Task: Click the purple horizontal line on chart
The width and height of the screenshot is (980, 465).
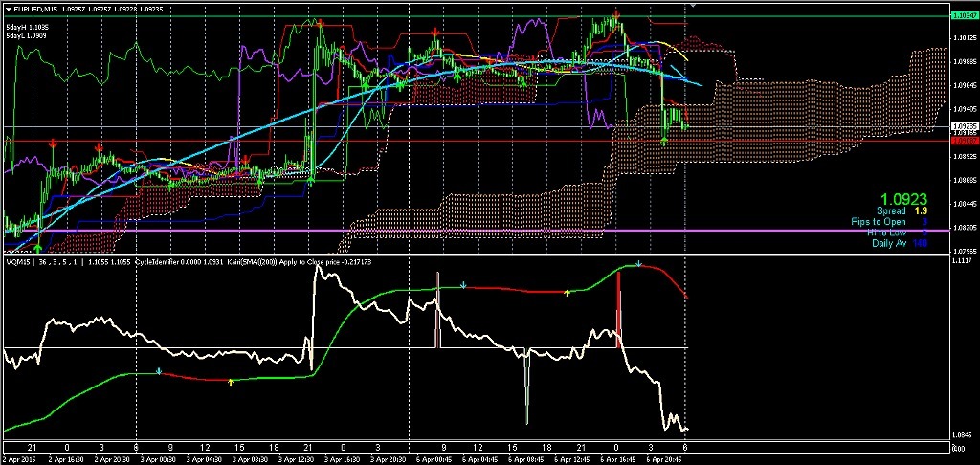Action: coord(475,231)
